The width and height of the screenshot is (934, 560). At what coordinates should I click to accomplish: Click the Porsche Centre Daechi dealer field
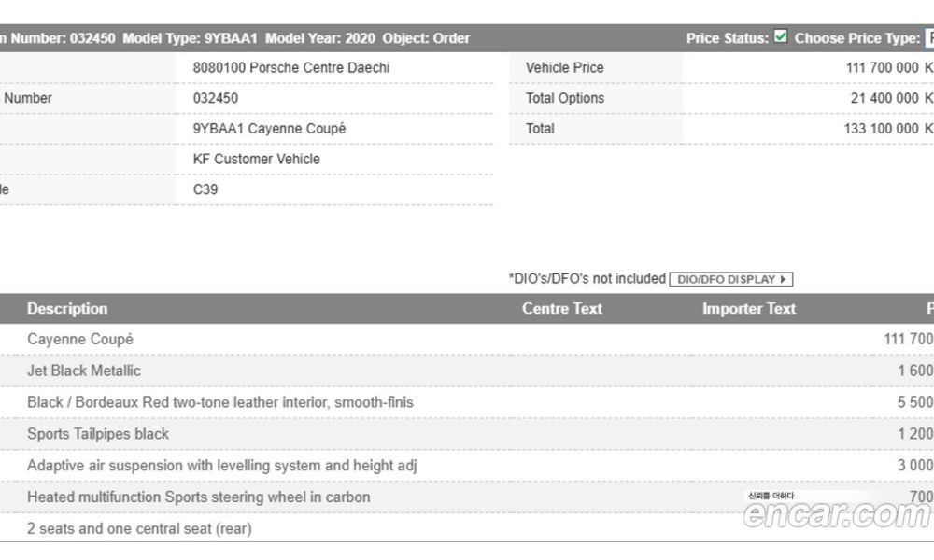pyautogui.click(x=291, y=68)
